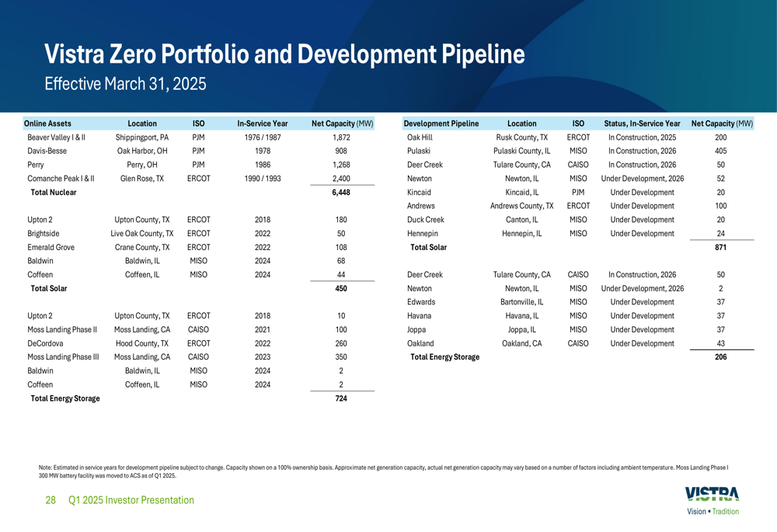Select the '908' capacity value
Image resolution: width=777 pixels, height=532 pixels.
[341, 151]
